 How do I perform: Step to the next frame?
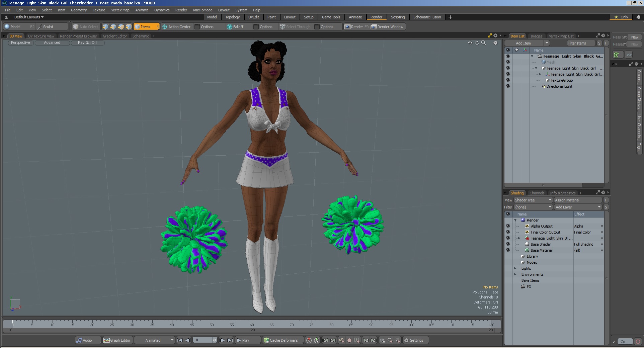tap(222, 340)
